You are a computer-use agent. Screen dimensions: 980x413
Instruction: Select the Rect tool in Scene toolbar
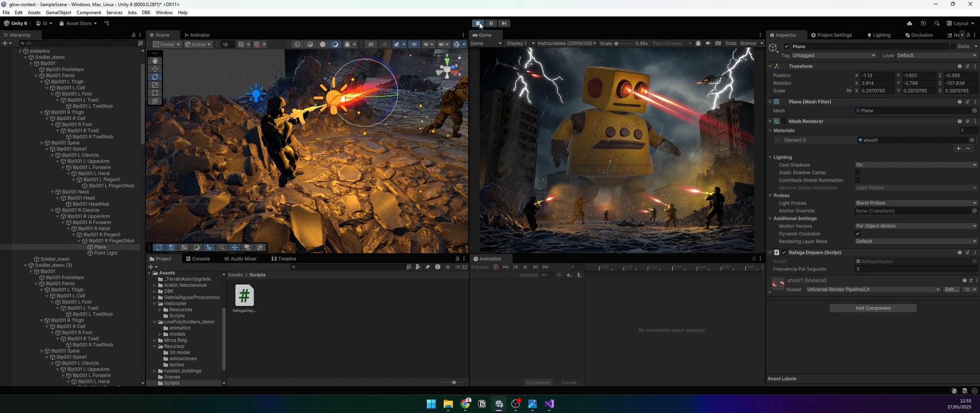pos(155,93)
